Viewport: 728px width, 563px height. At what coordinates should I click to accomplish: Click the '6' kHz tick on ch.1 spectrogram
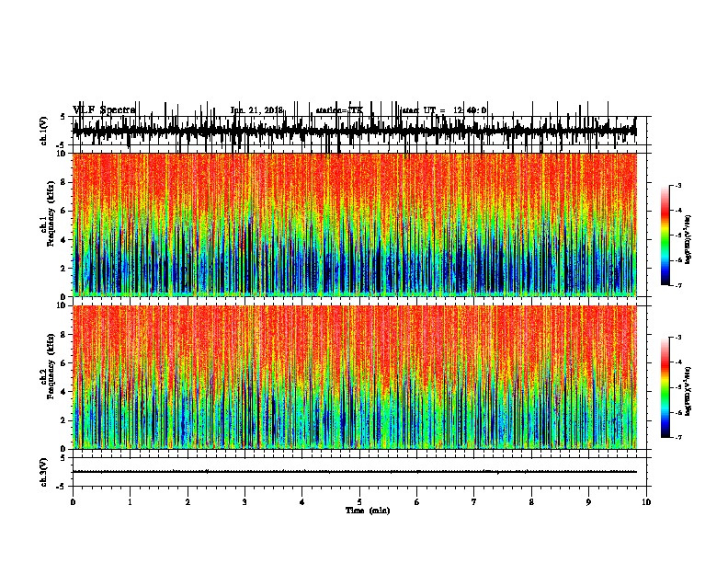coord(64,211)
